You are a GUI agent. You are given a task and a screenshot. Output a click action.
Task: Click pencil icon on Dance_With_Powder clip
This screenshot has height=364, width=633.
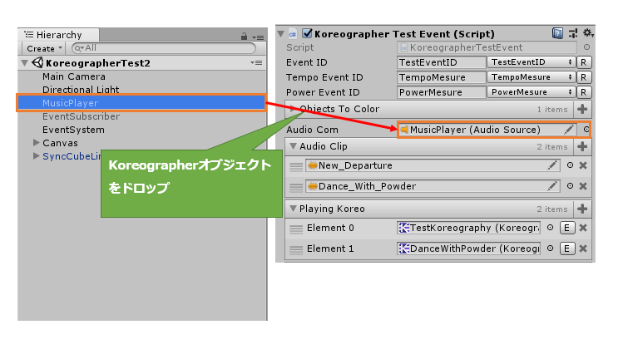[x=552, y=186]
